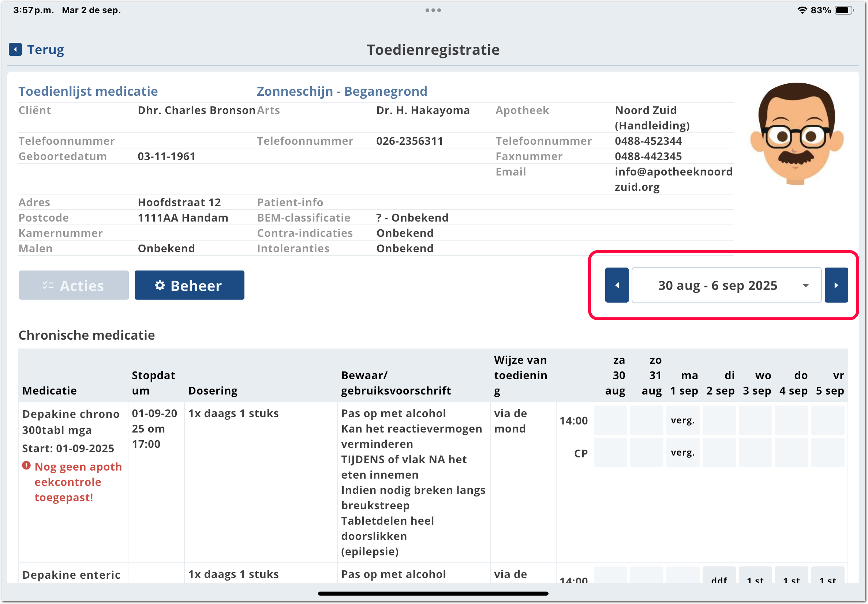The image size is (868, 604).
Task: Tap the CP verg. cell for 1 sep
Action: 682,452
